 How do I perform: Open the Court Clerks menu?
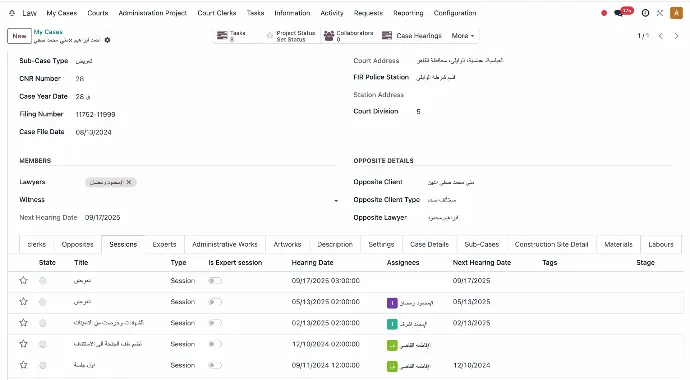coord(217,13)
